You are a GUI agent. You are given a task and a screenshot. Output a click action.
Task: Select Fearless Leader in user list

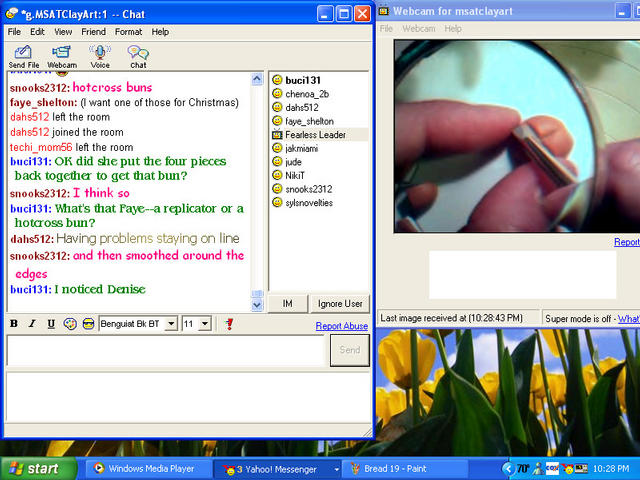[316, 135]
